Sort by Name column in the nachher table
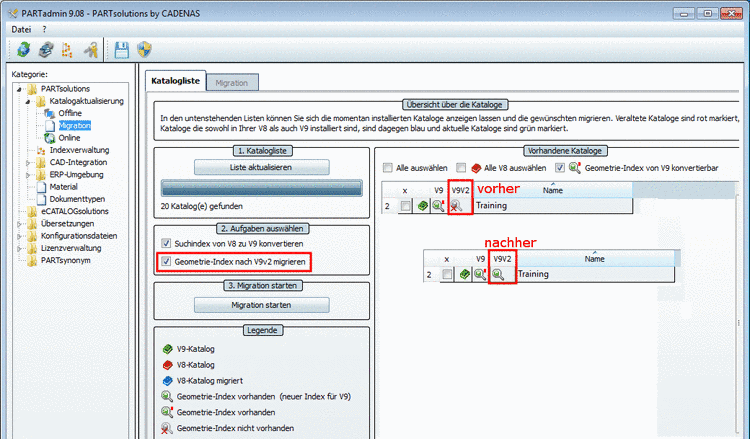This screenshot has height=439, width=750. [x=595, y=259]
